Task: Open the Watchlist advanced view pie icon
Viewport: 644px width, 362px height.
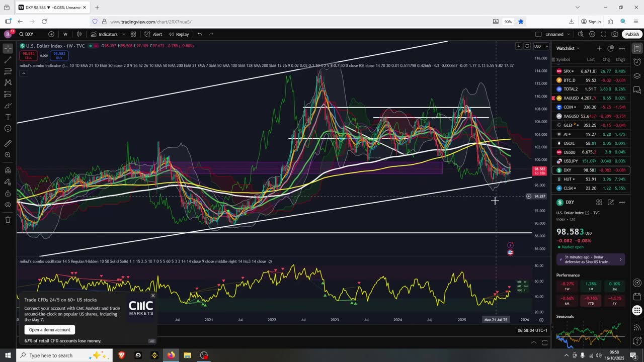Action: click(611, 48)
